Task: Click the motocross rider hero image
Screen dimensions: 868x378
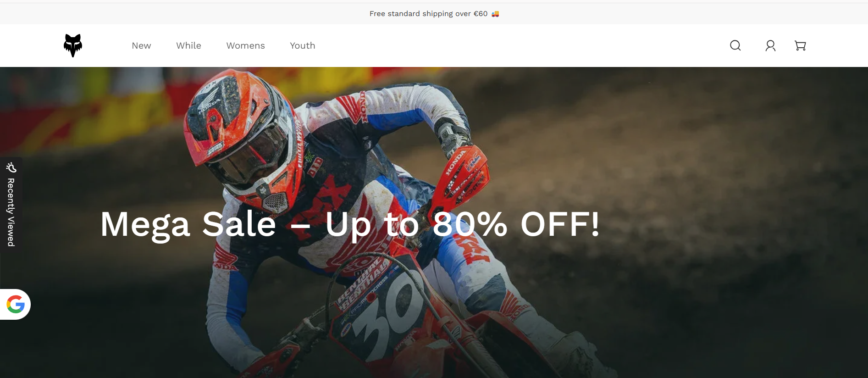Action: pyautogui.click(x=434, y=222)
